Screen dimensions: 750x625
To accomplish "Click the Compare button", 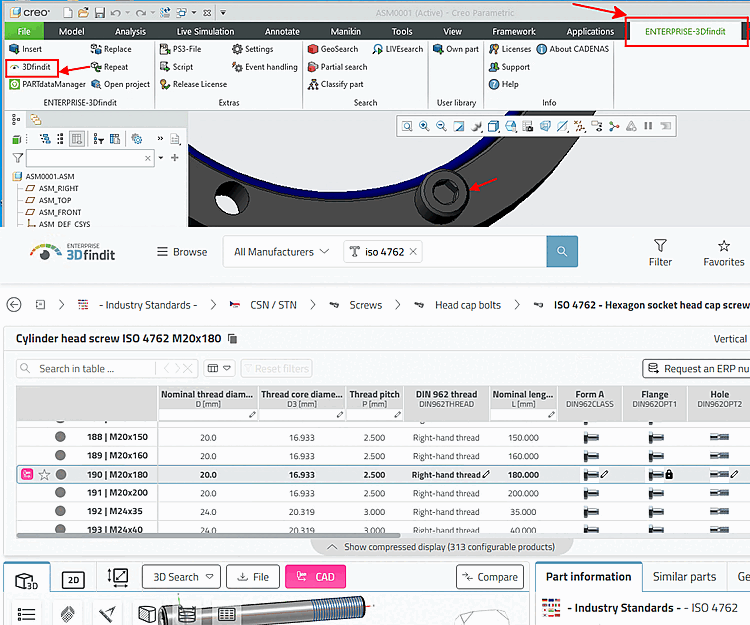I will (490, 577).
